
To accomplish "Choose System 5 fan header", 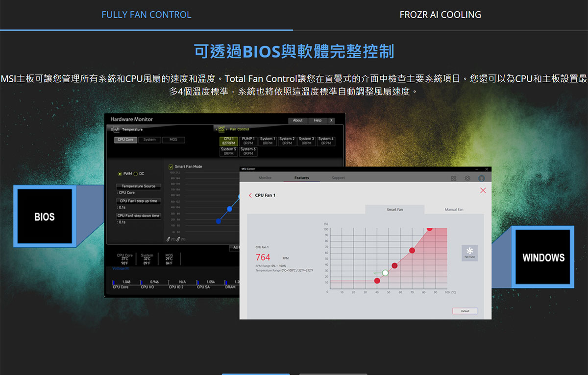I will [x=229, y=151].
